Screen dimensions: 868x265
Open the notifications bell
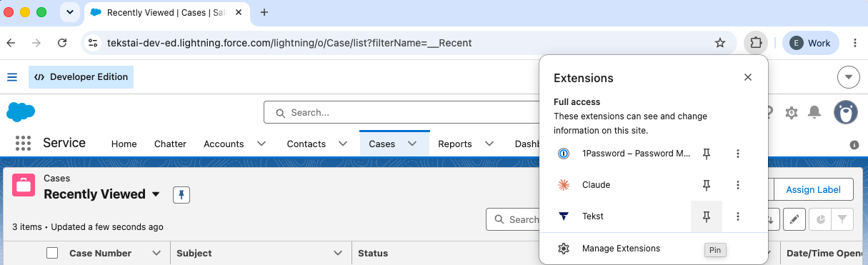814,112
